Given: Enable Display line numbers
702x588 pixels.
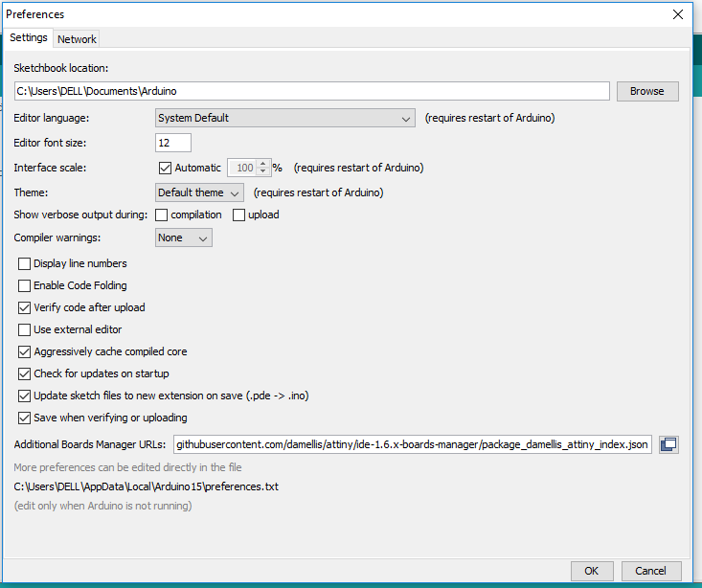Looking at the screenshot, I should coord(25,263).
